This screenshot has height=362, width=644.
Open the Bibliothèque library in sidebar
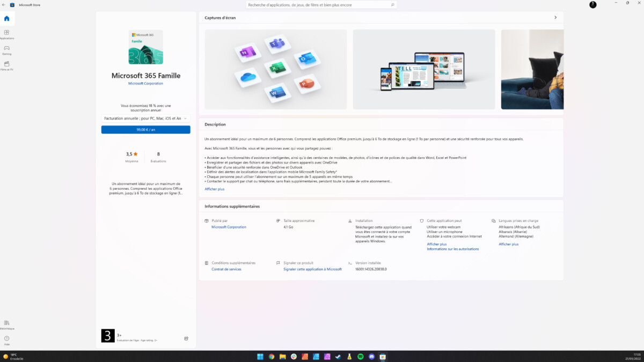[7, 324]
